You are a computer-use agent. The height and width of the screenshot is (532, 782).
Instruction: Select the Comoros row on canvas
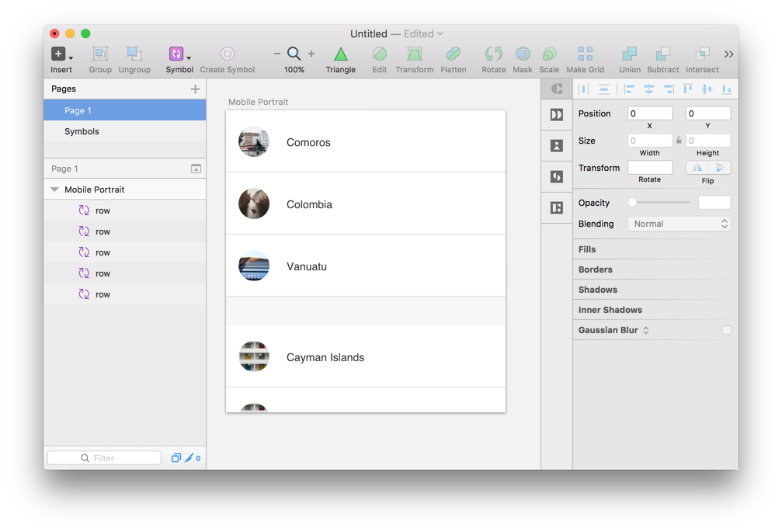click(366, 141)
